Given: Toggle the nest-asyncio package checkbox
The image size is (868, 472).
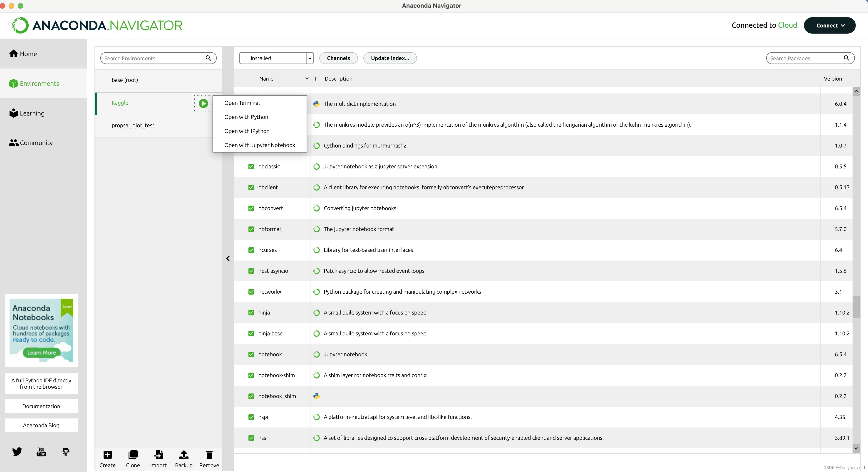Looking at the screenshot, I should click(x=251, y=271).
